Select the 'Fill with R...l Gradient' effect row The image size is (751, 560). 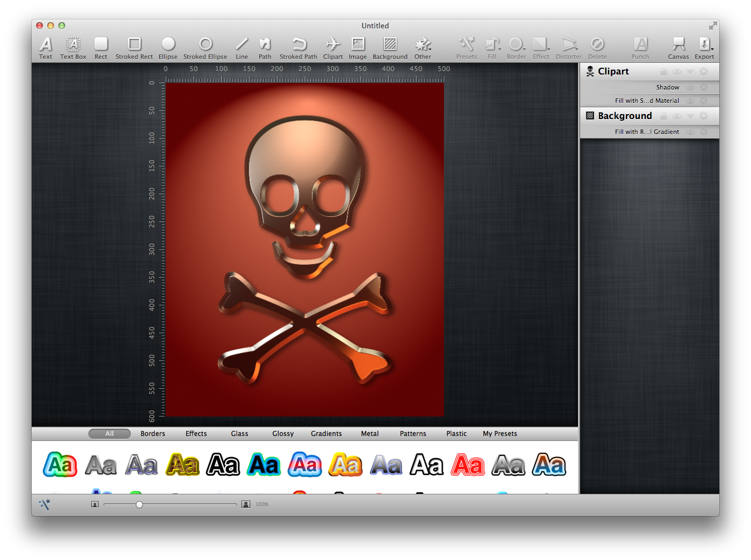tap(646, 132)
